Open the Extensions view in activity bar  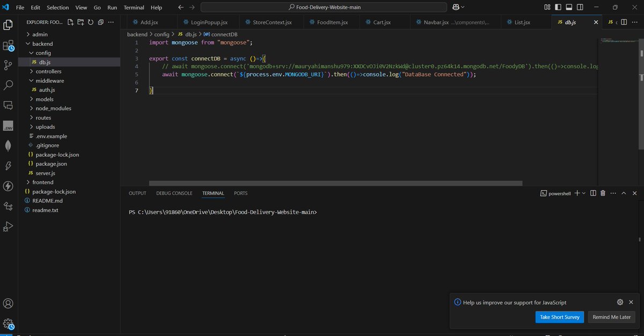[8, 45]
